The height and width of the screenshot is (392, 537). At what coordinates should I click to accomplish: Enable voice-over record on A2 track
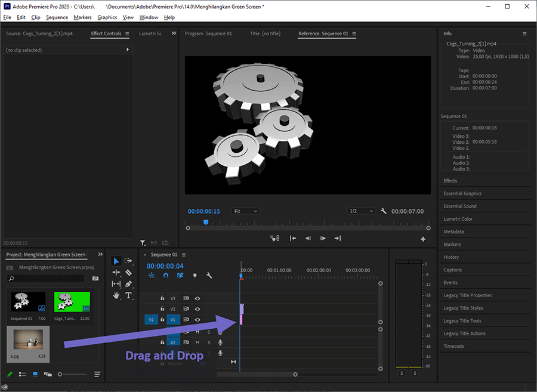220,342
